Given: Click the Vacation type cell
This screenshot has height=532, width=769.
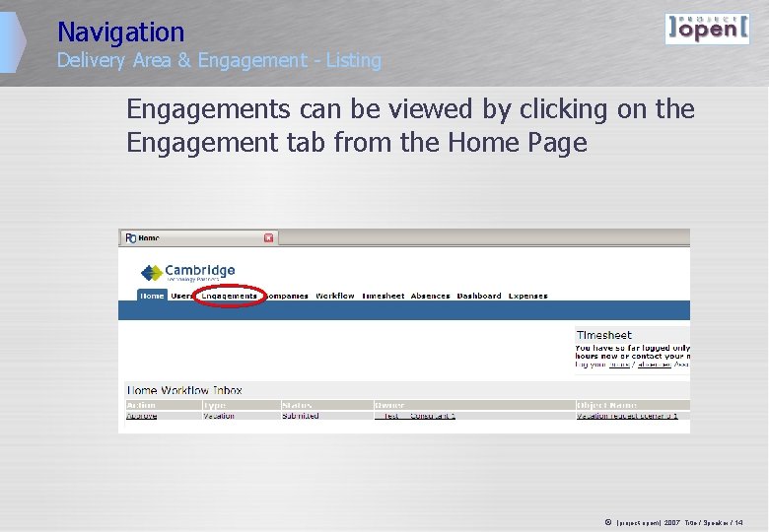Looking at the screenshot, I should [x=219, y=416].
